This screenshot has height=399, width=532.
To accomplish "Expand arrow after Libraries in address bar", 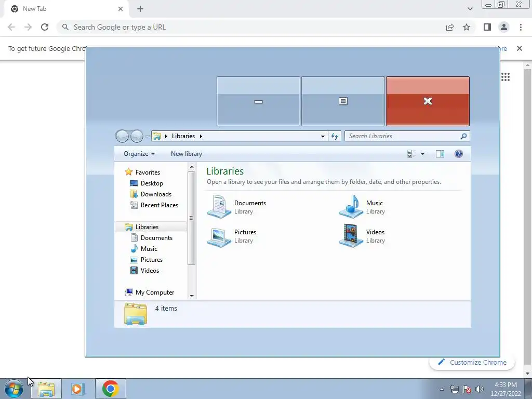I will 201,136.
